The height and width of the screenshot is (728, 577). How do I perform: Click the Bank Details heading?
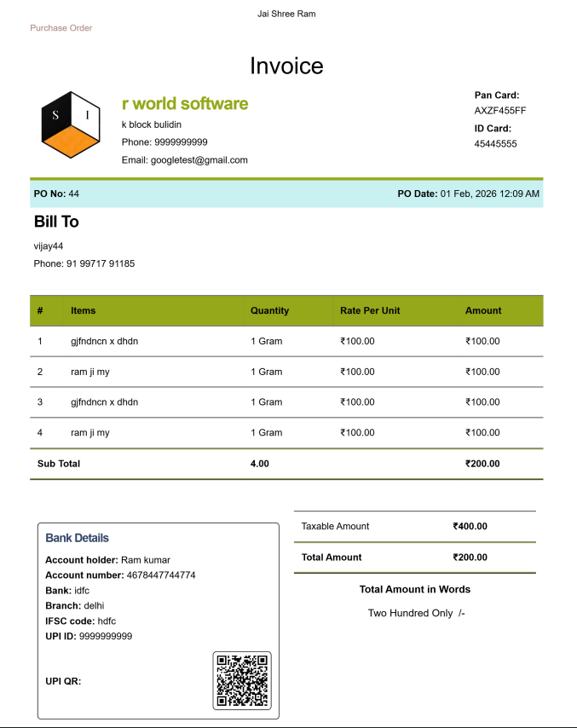[77, 538]
